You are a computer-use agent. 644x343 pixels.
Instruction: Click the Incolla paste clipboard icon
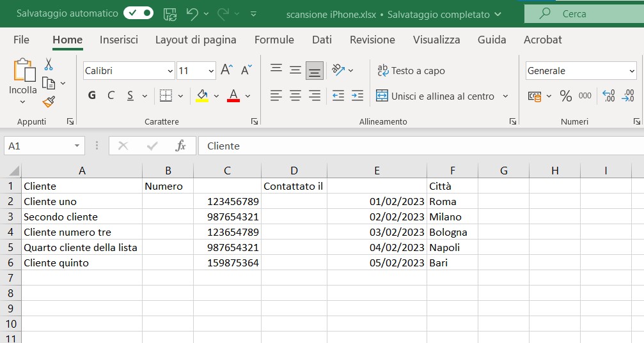pos(24,70)
